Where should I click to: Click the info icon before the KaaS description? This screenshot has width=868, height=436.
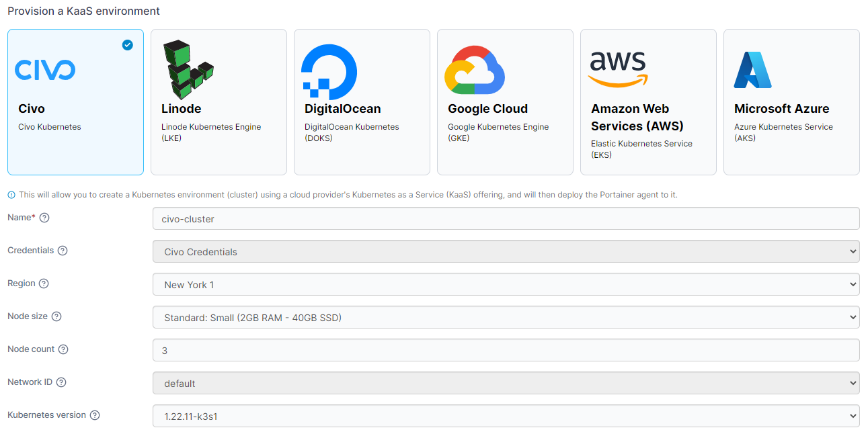[x=11, y=195]
